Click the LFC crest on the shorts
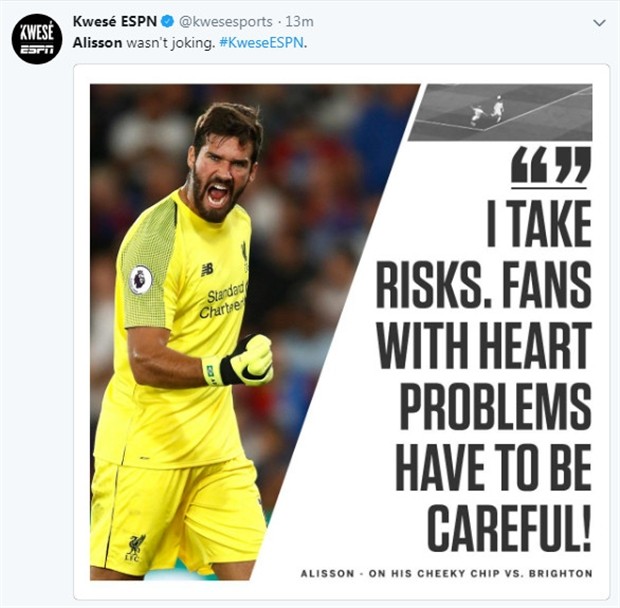 point(135,549)
